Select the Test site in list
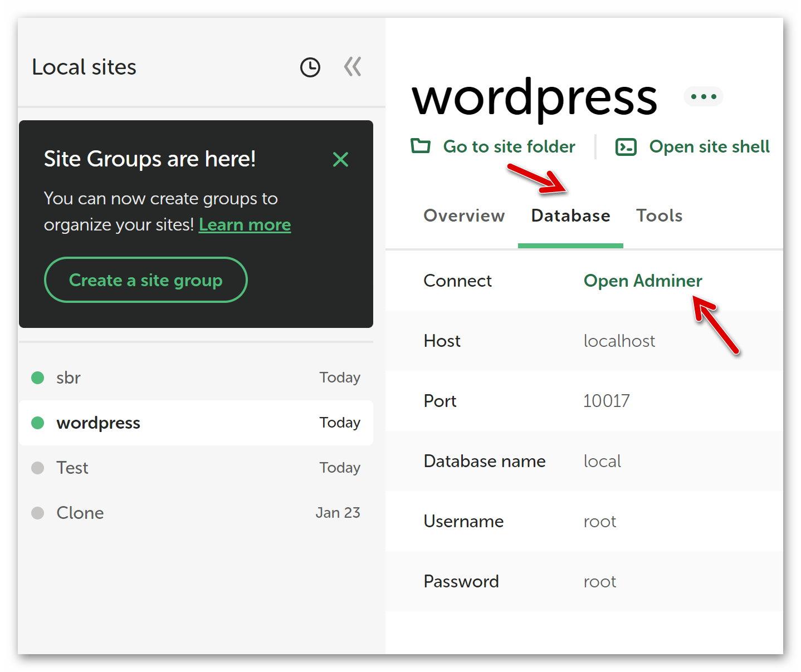Screen dimensions: 801x672 pyautogui.click(x=72, y=468)
